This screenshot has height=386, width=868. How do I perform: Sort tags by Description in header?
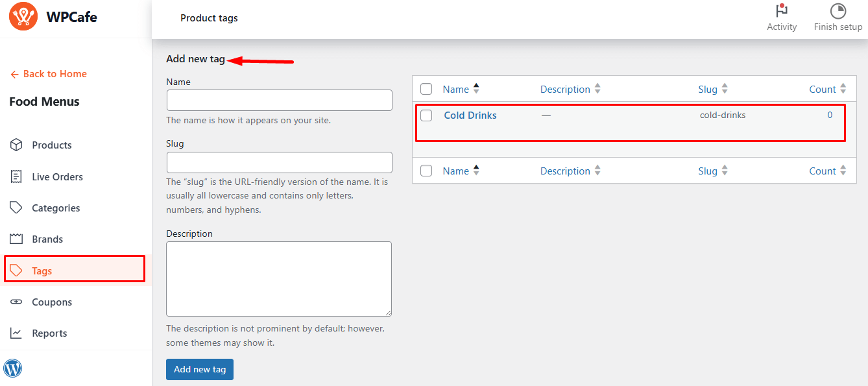click(565, 90)
